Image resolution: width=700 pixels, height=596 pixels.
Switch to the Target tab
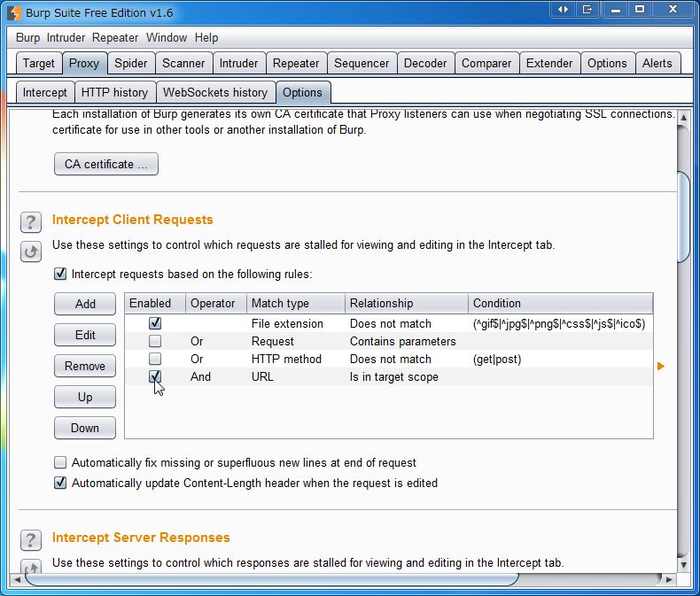pos(39,64)
